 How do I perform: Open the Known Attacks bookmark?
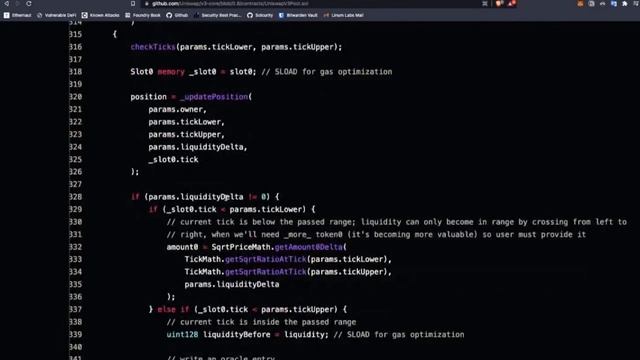pos(100,15)
